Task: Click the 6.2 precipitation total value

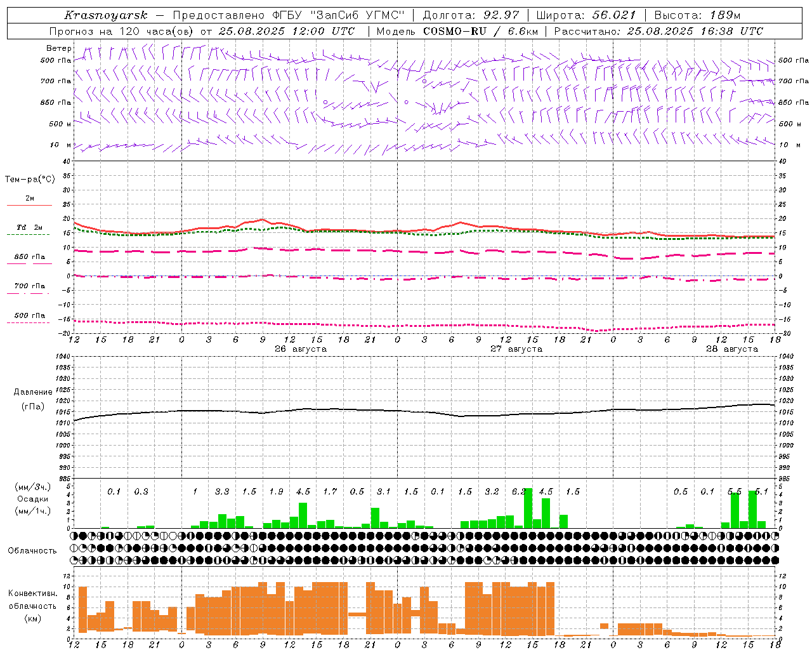Action: [x=518, y=491]
